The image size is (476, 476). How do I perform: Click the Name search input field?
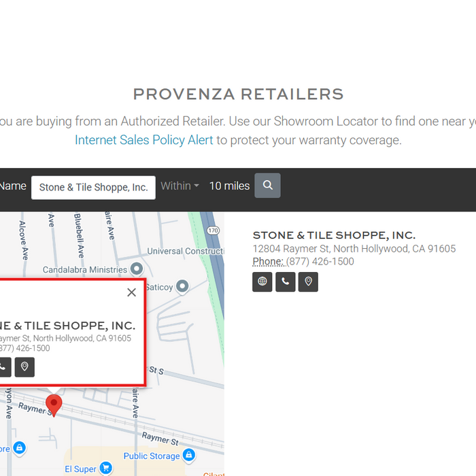(x=93, y=187)
